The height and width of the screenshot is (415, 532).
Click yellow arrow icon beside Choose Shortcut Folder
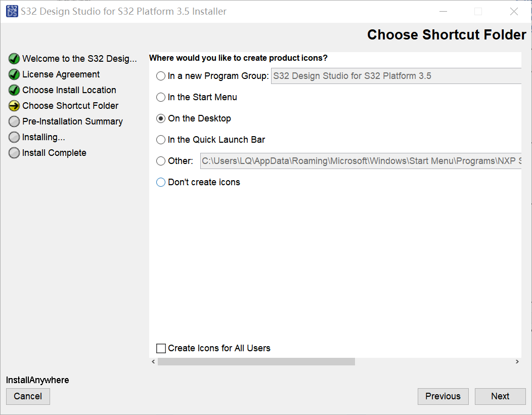click(x=14, y=106)
